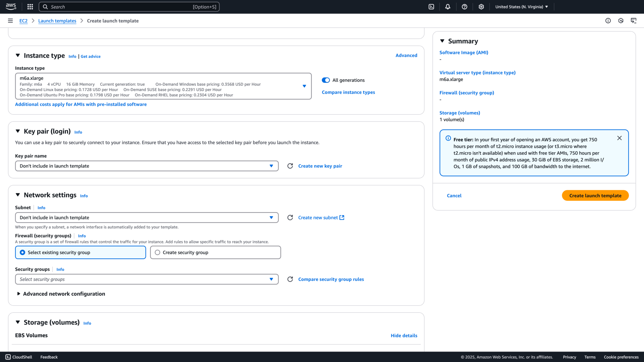The width and height of the screenshot is (644, 362).
Task: Open the Select security groups dropdown
Action: 147,279
